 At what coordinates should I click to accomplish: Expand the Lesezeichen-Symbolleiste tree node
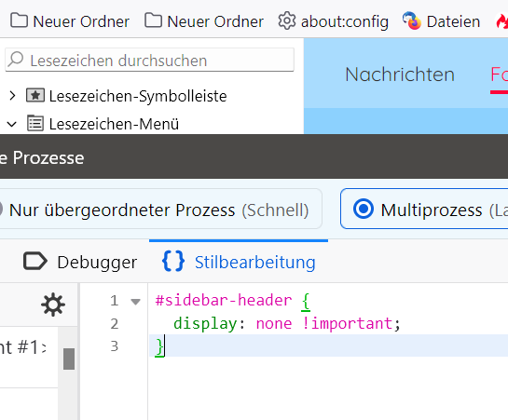pyautogui.click(x=12, y=96)
